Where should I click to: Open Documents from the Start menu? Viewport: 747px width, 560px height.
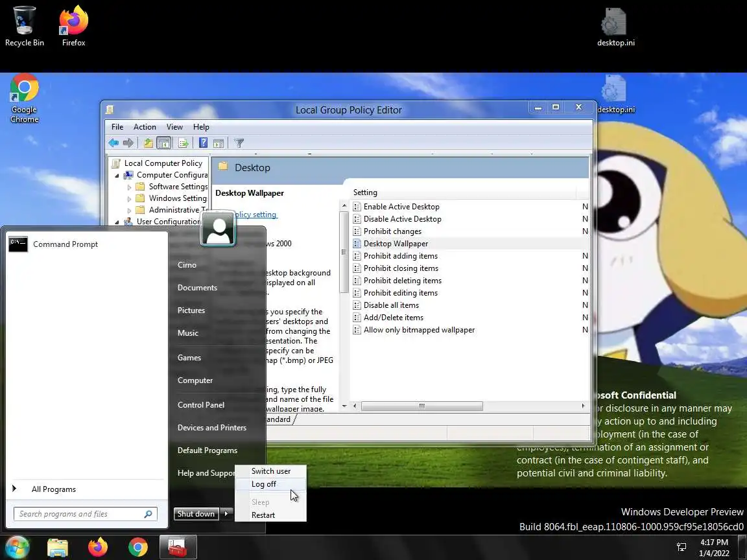click(x=197, y=288)
